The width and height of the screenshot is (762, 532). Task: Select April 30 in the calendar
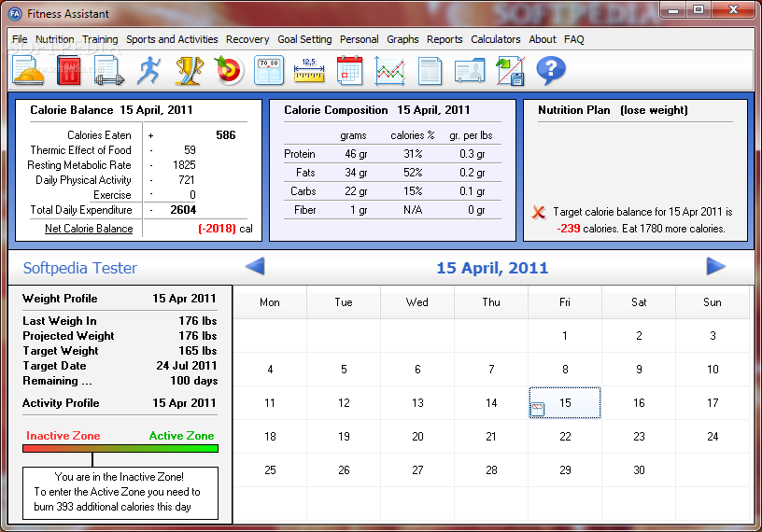coord(639,469)
